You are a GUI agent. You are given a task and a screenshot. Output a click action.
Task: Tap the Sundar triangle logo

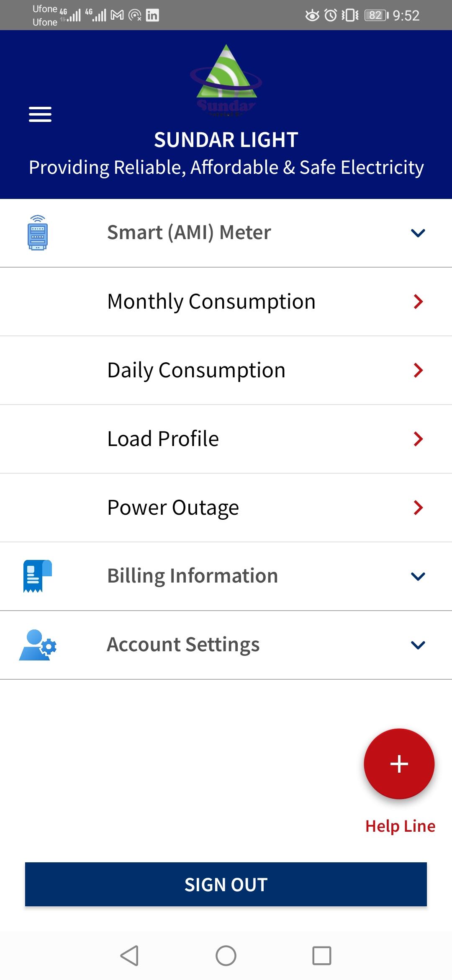coord(226,80)
